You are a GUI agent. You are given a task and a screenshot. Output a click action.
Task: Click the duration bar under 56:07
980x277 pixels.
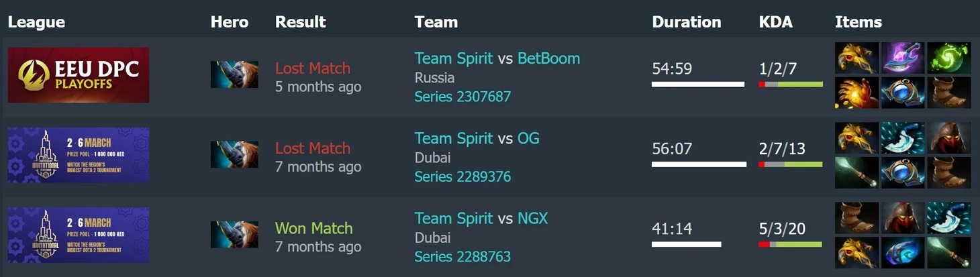point(699,164)
